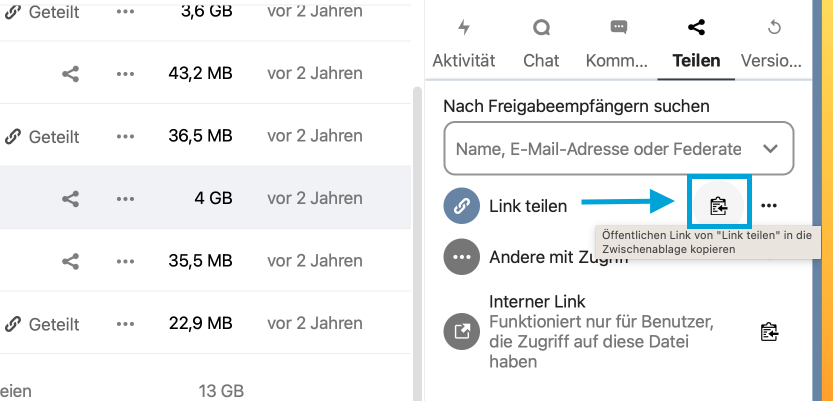Open the actions menu for the 3,6 GB file
Viewport: 833px width, 401px height.
click(125, 12)
